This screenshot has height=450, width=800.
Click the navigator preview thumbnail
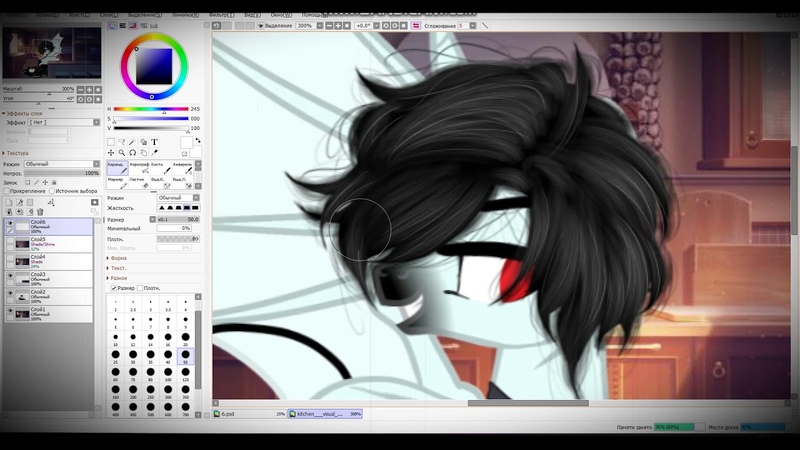(52, 53)
